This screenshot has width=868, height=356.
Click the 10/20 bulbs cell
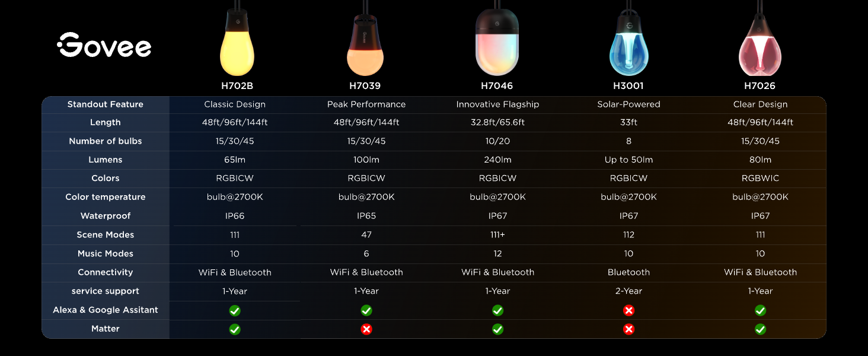point(497,141)
